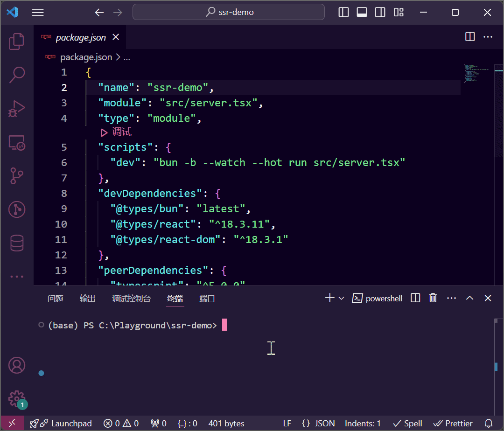Toggle secondary side bar visibility
The width and height of the screenshot is (504, 431).
point(380,13)
